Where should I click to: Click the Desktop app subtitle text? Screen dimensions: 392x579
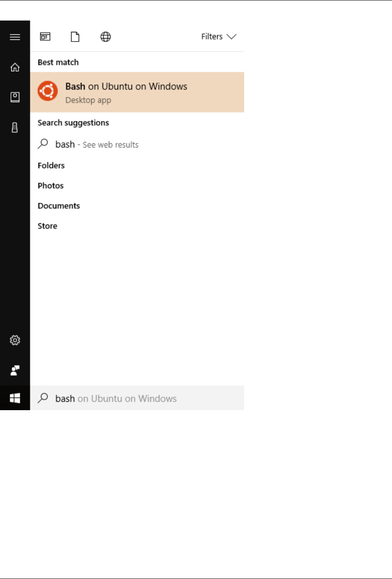(x=88, y=100)
